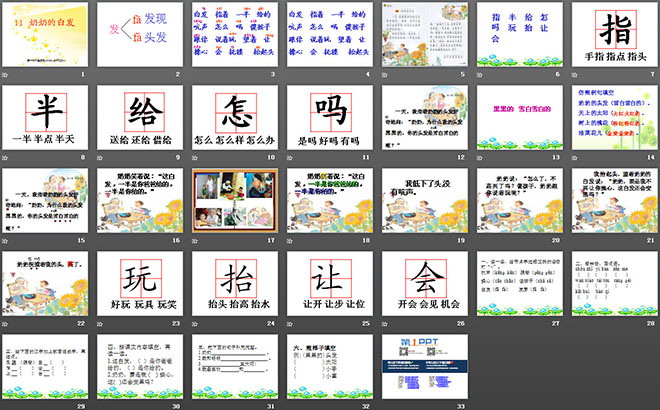Select slide 13 with 黑黑的 雪白雪白的
The image size is (660, 410).
click(x=520, y=117)
